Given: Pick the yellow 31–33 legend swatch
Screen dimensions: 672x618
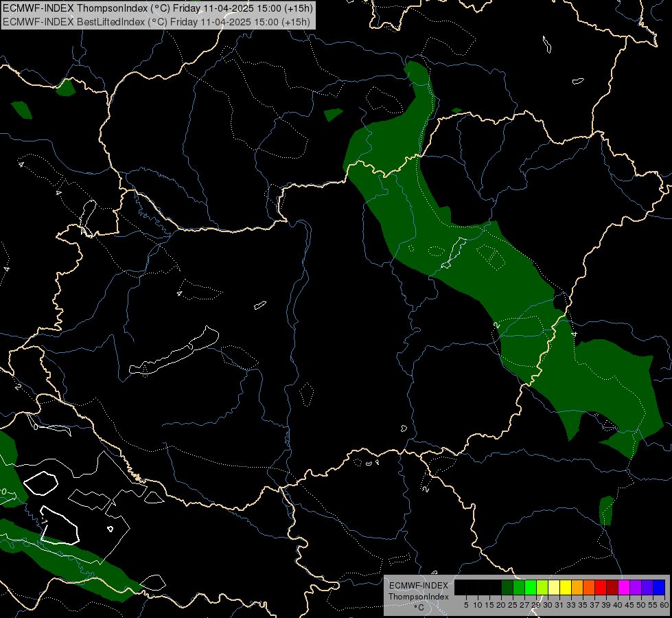Looking at the screenshot, I should [566, 587].
